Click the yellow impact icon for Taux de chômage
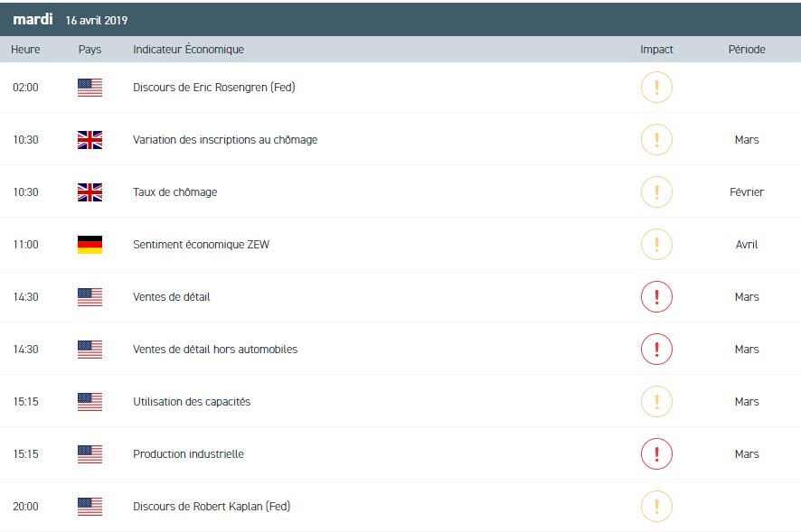The image size is (801, 532). (656, 192)
